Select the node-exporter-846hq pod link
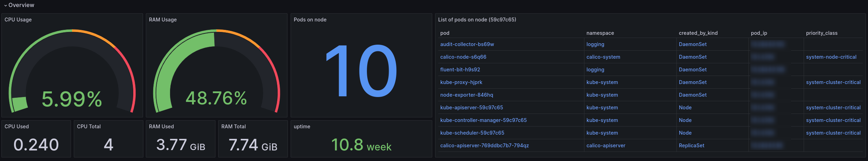This screenshot has height=161, width=868. coord(466,95)
